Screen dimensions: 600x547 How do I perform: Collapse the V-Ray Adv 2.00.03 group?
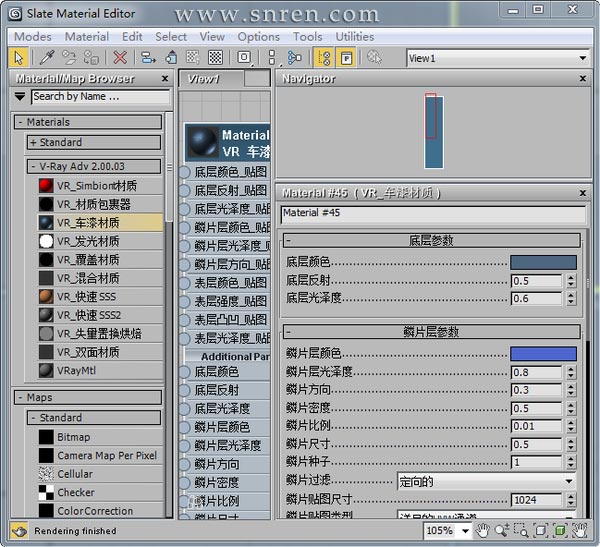pyautogui.click(x=33, y=167)
